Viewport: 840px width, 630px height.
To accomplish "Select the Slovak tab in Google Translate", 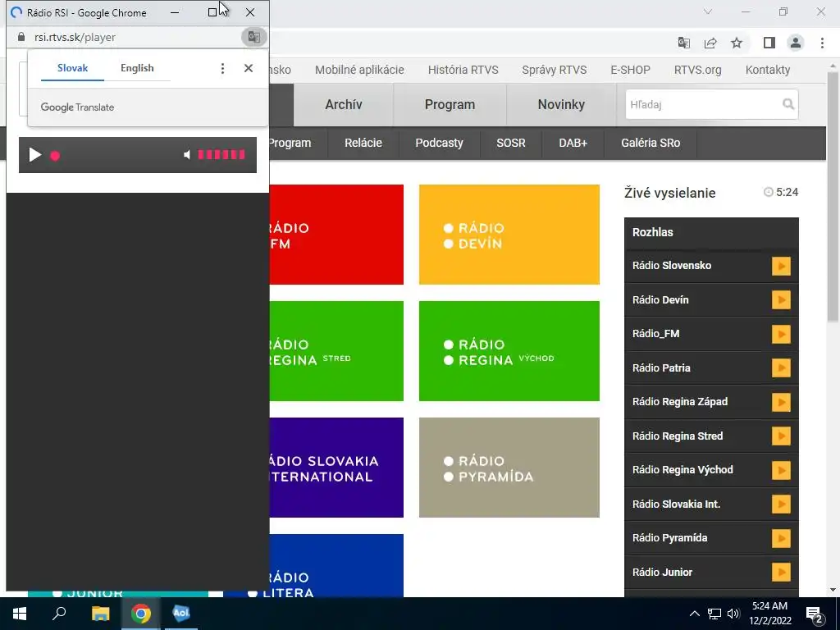I will coord(72,68).
